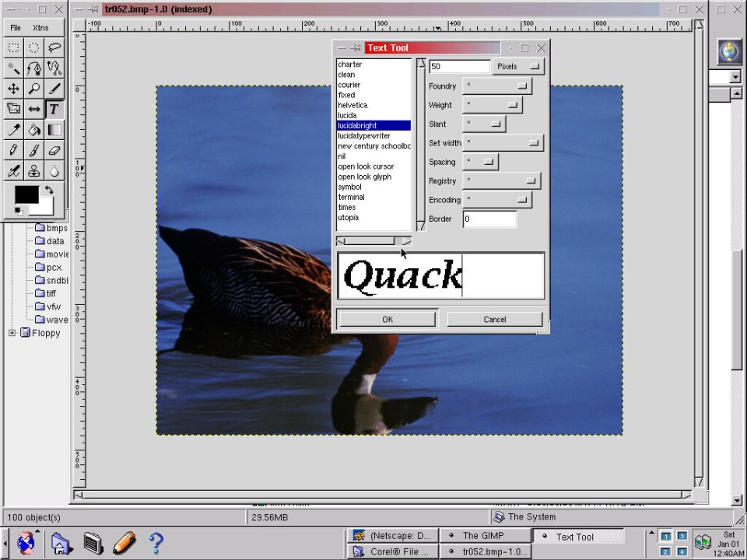Activate the gradient blend tool
This screenshot has height=560, width=747.
coord(54,129)
